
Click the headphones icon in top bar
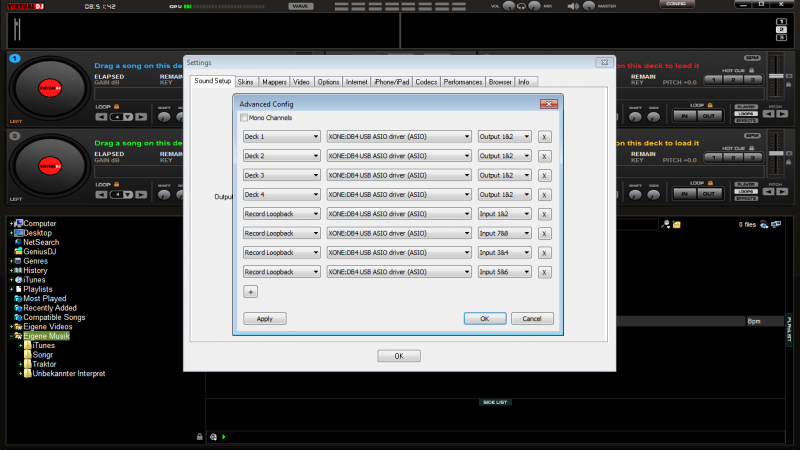click(521, 6)
